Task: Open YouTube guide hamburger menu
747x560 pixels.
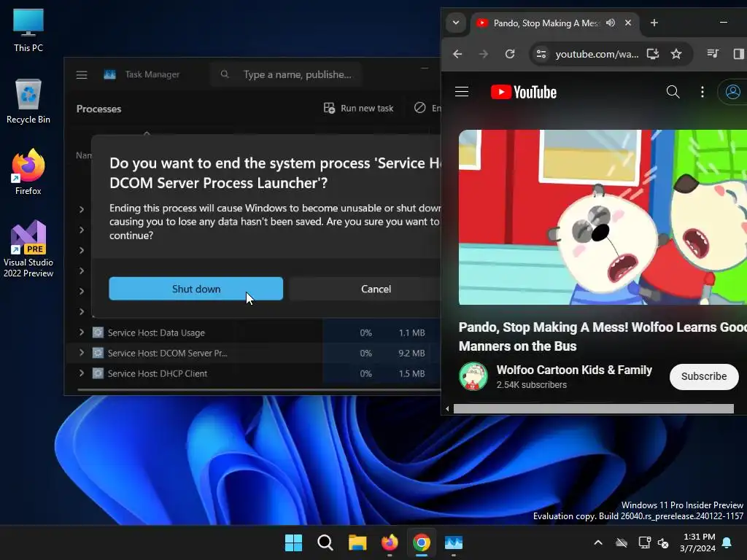Action: 462,91
